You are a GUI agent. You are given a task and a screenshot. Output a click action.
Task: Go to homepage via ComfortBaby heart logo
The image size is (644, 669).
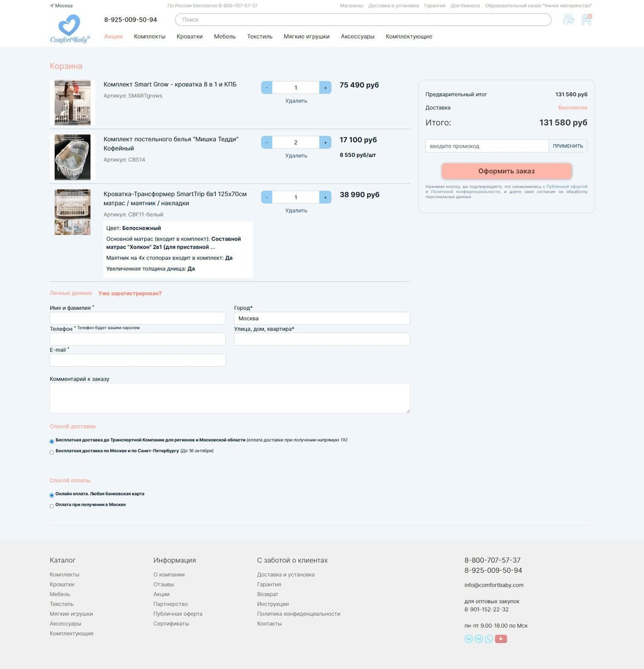pyautogui.click(x=70, y=29)
